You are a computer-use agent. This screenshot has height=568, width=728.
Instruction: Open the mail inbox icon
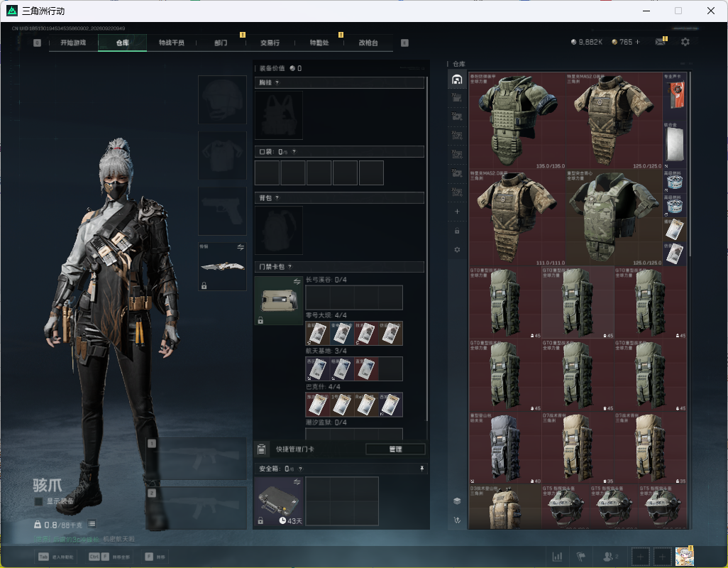coord(660,42)
